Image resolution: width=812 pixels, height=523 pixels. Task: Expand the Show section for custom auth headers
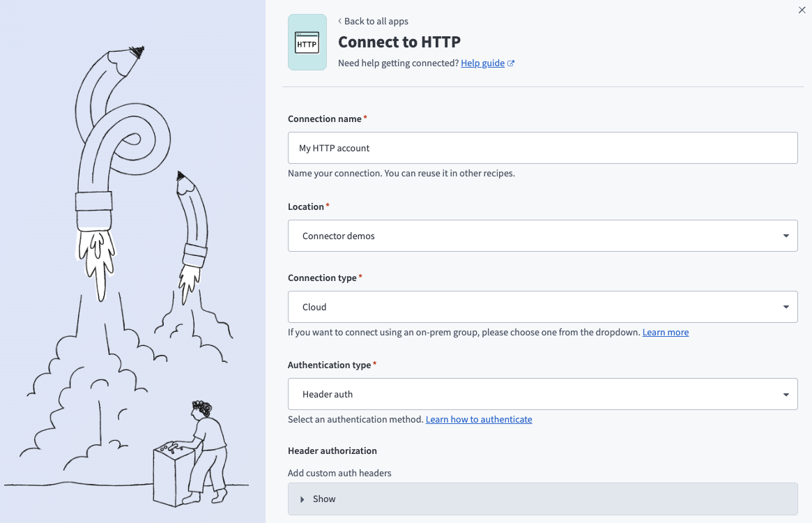(324, 499)
